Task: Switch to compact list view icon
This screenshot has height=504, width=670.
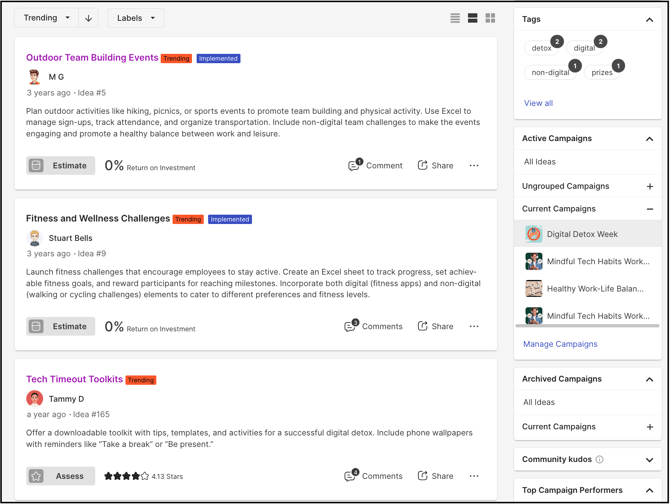Action: [455, 18]
